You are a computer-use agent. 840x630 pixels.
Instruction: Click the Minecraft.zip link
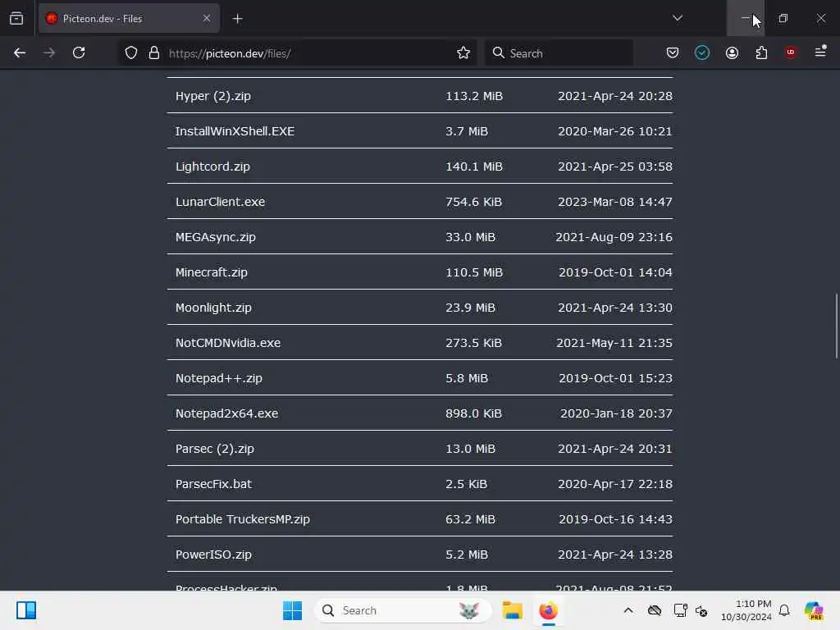click(211, 272)
